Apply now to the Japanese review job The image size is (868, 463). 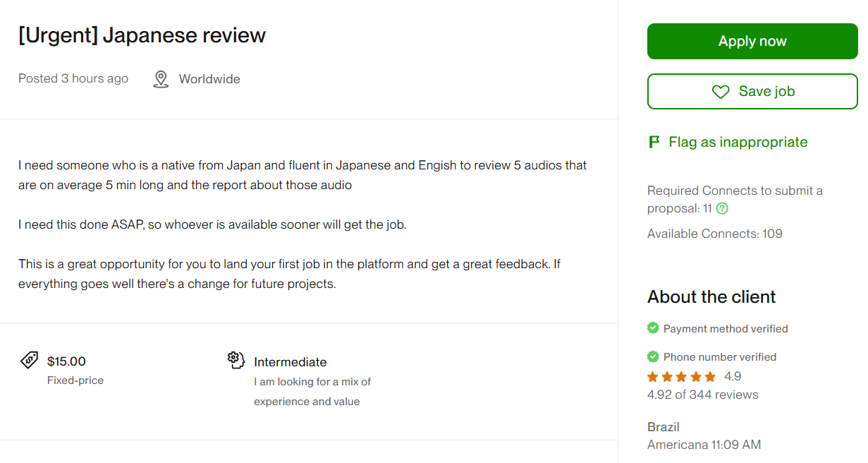click(752, 41)
